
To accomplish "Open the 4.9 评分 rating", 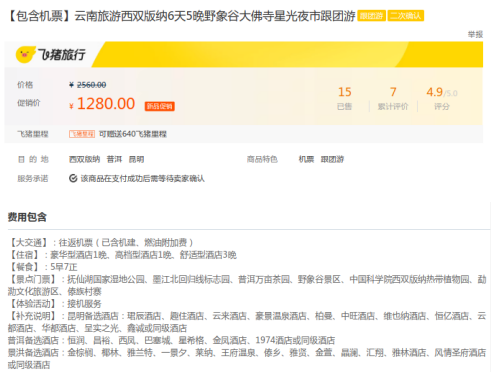I will click(442, 98).
